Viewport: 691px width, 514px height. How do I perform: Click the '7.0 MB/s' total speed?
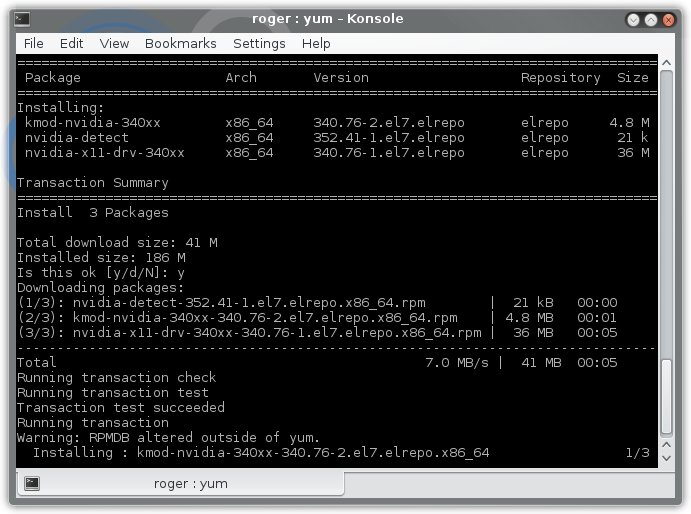point(457,363)
